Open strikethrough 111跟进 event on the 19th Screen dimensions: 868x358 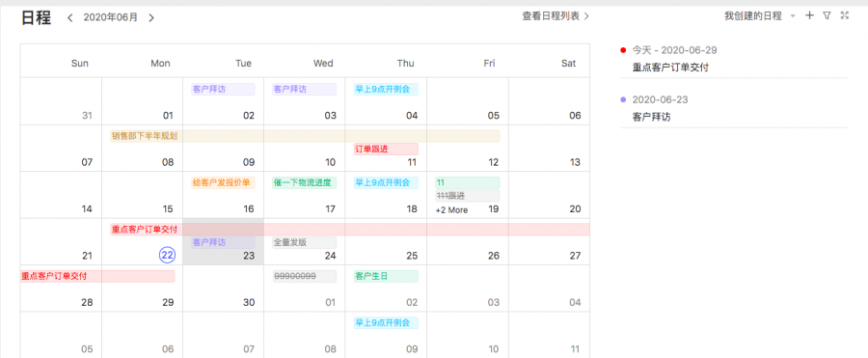[x=468, y=196]
